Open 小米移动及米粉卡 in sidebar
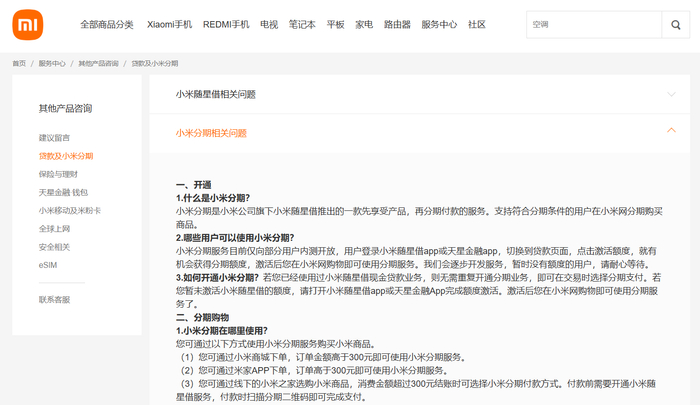This screenshot has width=700, height=405. tap(70, 210)
